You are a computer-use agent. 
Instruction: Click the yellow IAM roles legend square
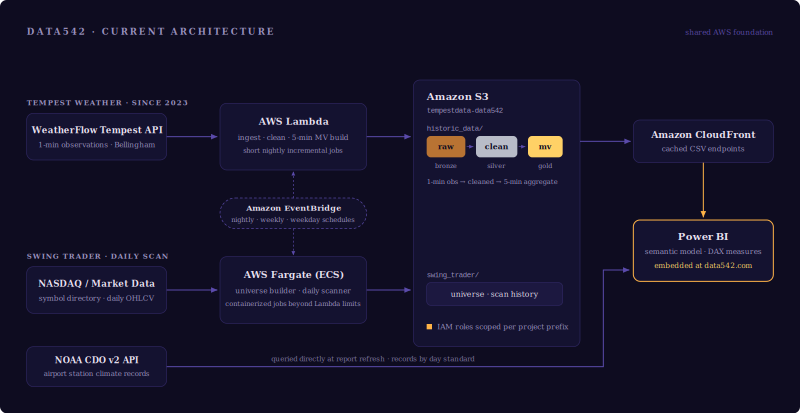coord(429,327)
